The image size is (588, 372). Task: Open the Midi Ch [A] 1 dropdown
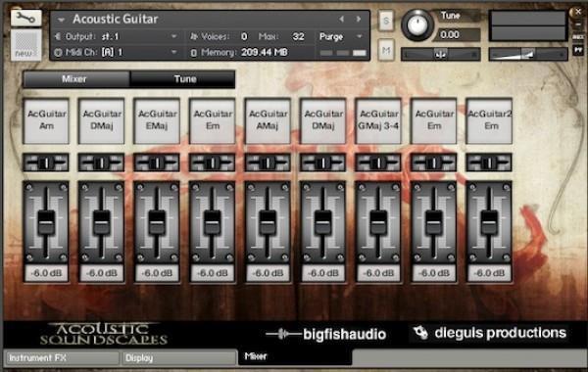point(174,52)
